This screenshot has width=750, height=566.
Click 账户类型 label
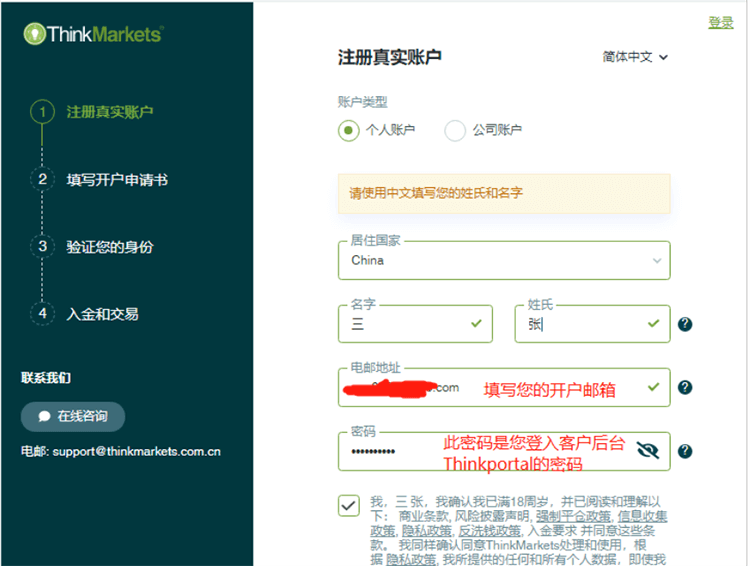(363, 102)
